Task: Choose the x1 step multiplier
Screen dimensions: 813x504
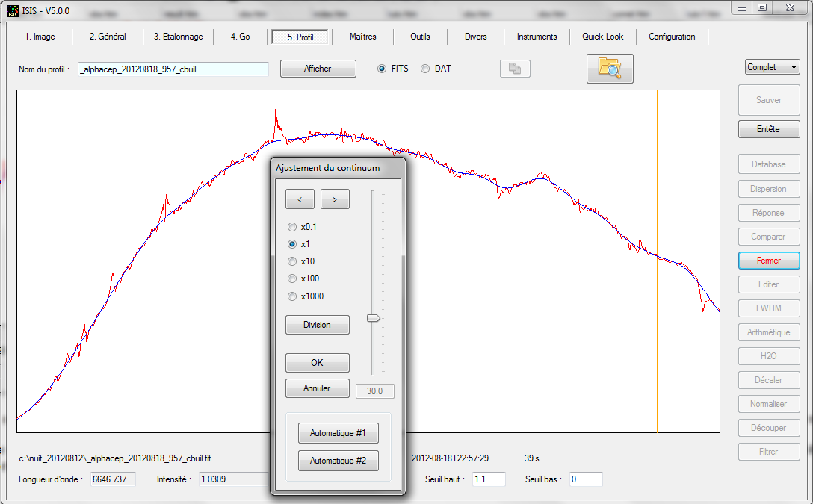Action: 292,244
